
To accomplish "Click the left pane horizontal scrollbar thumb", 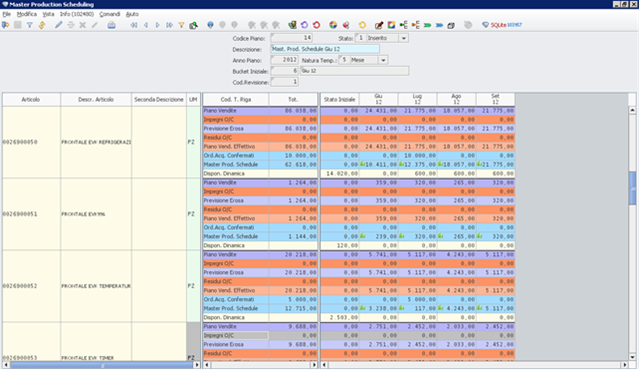I will pyautogui.click(x=102, y=365).
